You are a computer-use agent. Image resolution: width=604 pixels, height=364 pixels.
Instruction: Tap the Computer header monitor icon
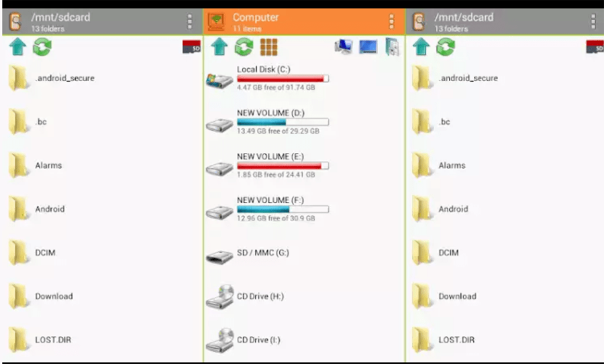(x=217, y=21)
